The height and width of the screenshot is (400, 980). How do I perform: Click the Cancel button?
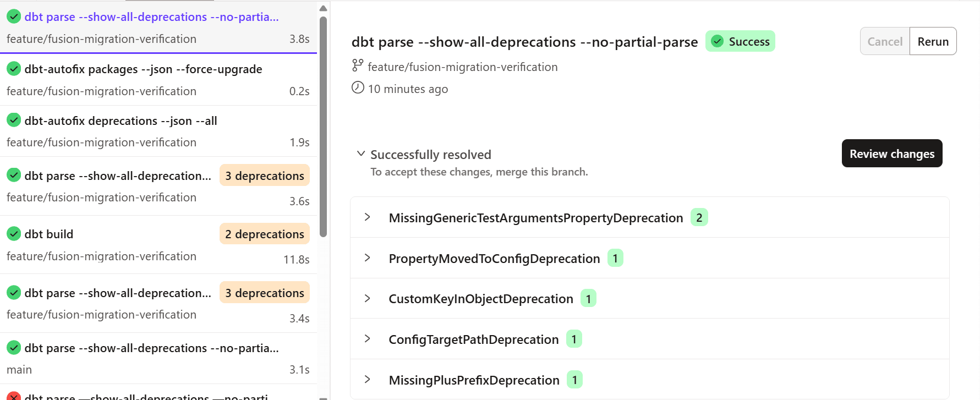coord(885,41)
